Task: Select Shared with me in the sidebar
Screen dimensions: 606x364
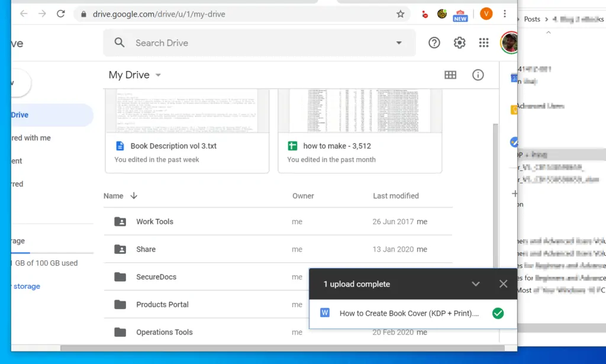Action: pos(30,137)
